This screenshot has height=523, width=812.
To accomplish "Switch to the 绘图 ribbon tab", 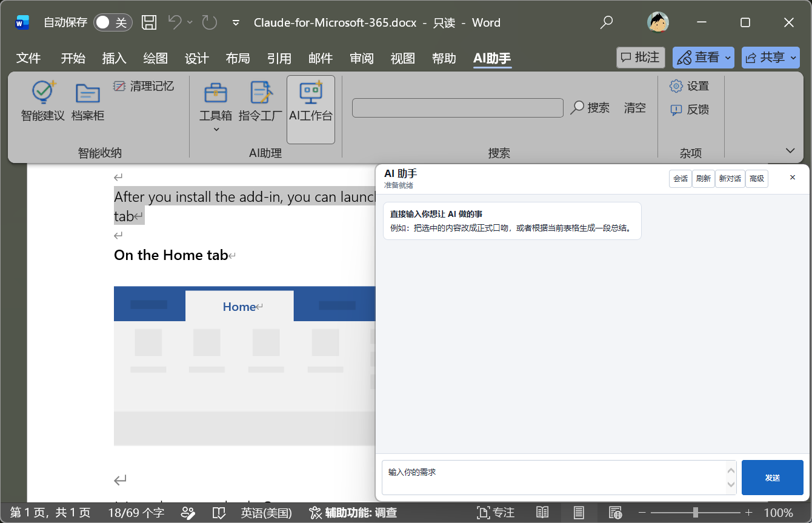I will (x=156, y=58).
